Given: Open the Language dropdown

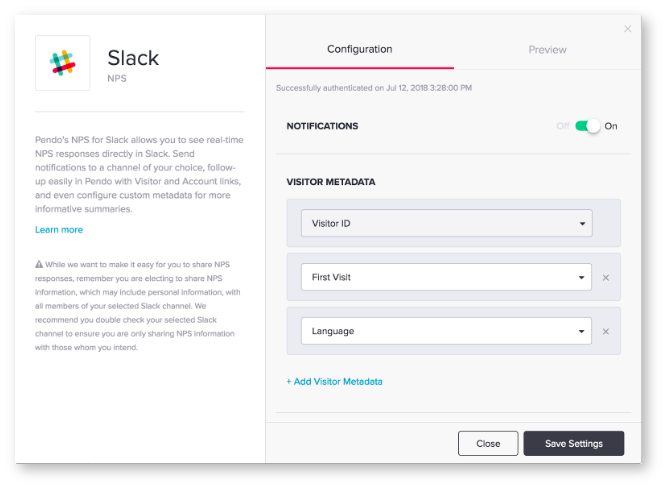Looking at the screenshot, I should (446, 331).
